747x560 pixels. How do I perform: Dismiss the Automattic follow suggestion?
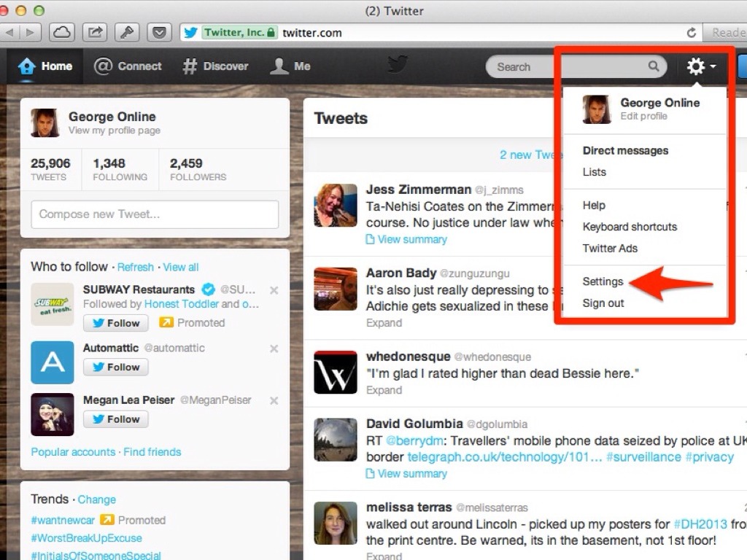(274, 349)
